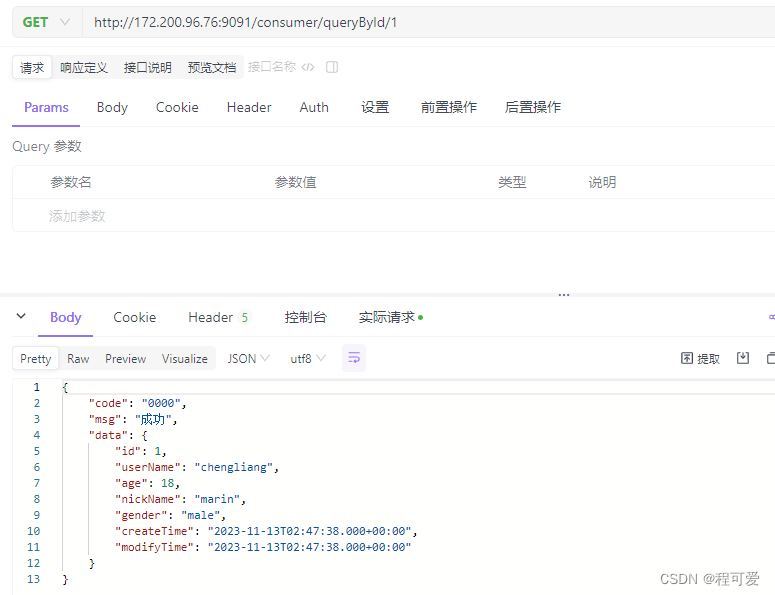Click line number 4 in the gutter
Screen dimensions: 775x595
coord(37,435)
